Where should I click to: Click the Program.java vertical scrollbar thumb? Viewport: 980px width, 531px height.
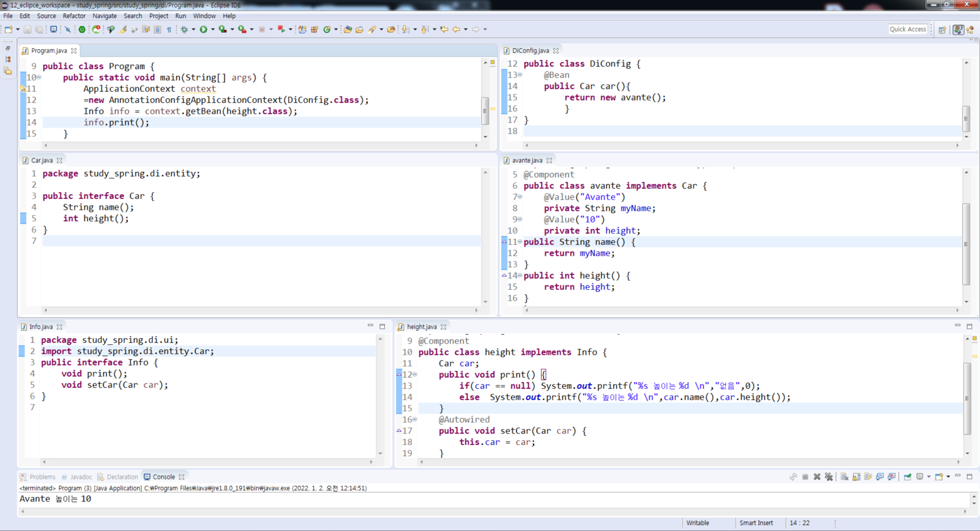[x=485, y=111]
